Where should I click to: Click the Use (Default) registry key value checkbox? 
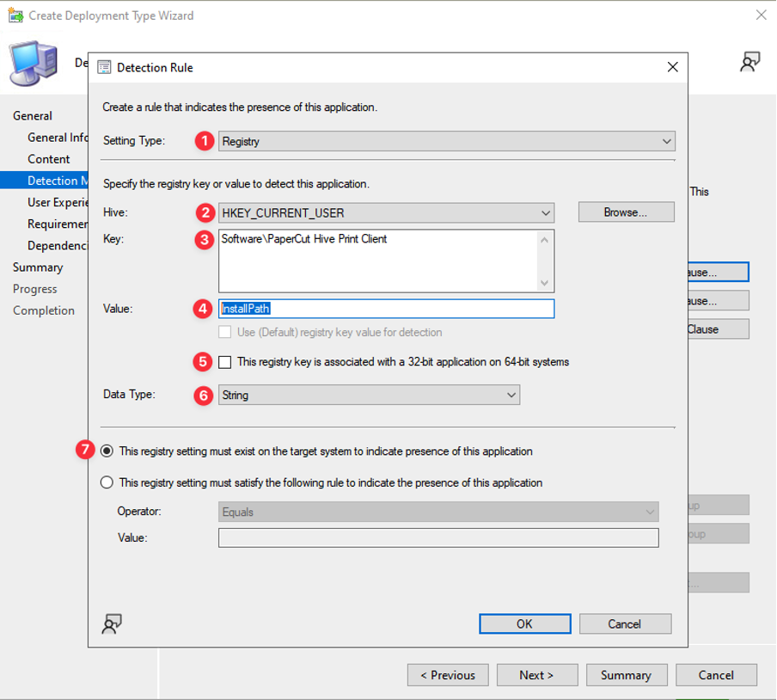(x=225, y=332)
